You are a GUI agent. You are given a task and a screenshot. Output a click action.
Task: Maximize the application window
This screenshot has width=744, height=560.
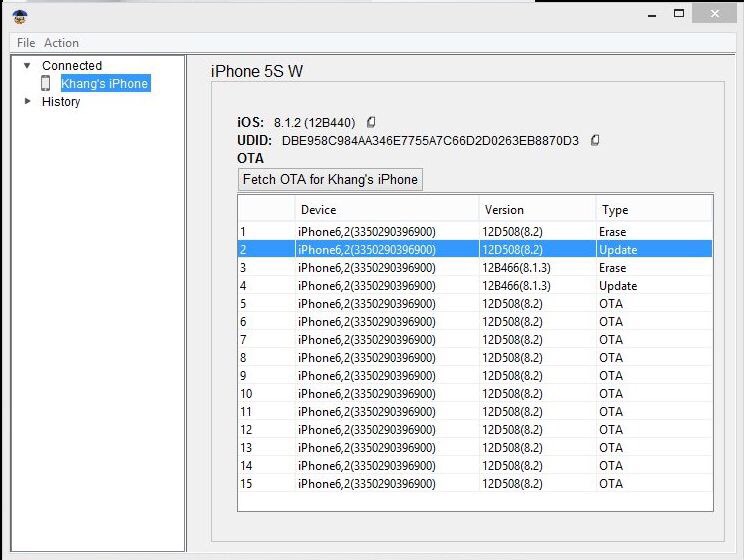point(679,14)
